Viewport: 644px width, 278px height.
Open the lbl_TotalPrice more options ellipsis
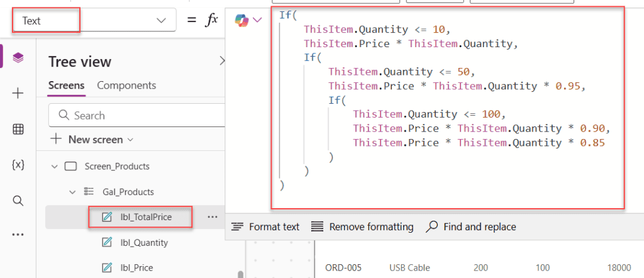[x=213, y=217]
